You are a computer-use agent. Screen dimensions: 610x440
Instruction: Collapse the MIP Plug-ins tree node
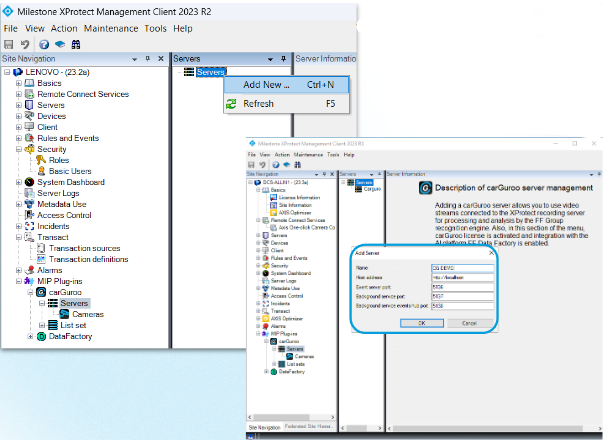coord(18,281)
